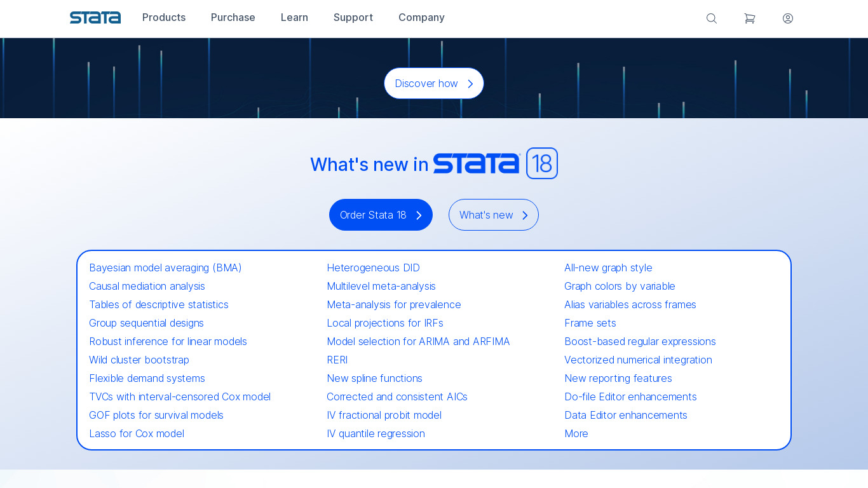Image resolution: width=868 pixels, height=488 pixels.
Task: Open the Purchase menu
Action: [233, 18]
